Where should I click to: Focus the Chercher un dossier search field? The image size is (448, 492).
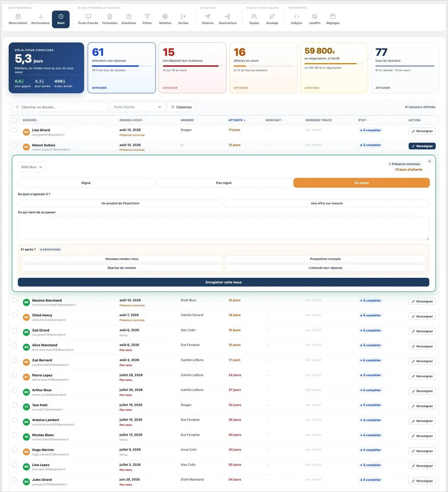click(60, 107)
